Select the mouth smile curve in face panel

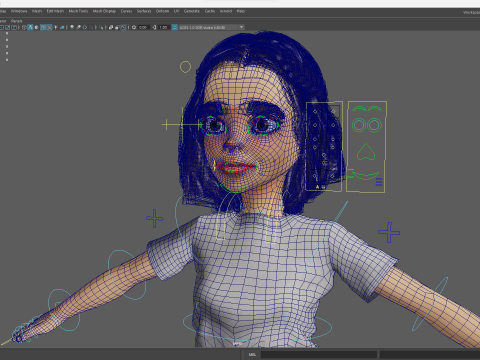pyautogui.click(x=366, y=175)
